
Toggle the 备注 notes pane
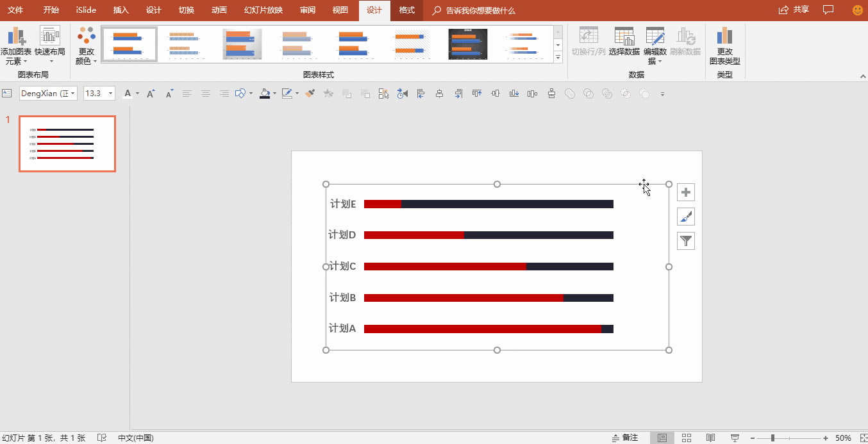pyautogui.click(x=625, y=438)
